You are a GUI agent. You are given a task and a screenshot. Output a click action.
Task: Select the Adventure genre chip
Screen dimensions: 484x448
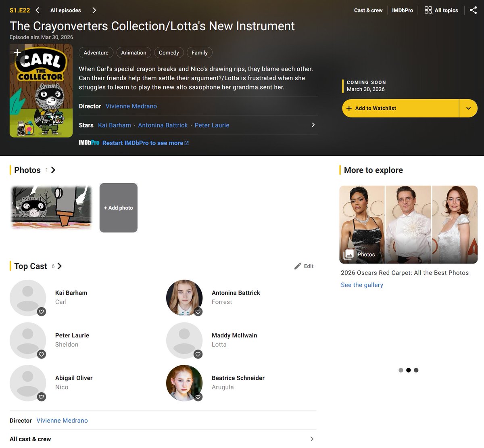tap(96, 52)
